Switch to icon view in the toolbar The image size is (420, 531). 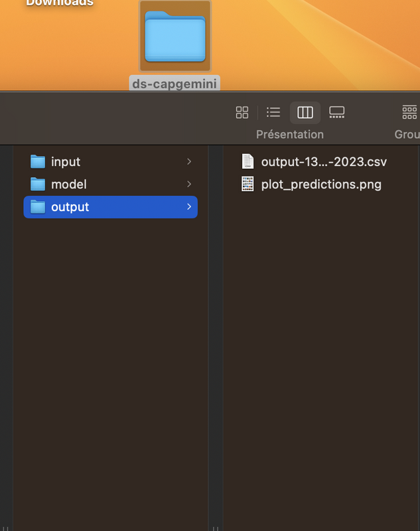(242, 112)
